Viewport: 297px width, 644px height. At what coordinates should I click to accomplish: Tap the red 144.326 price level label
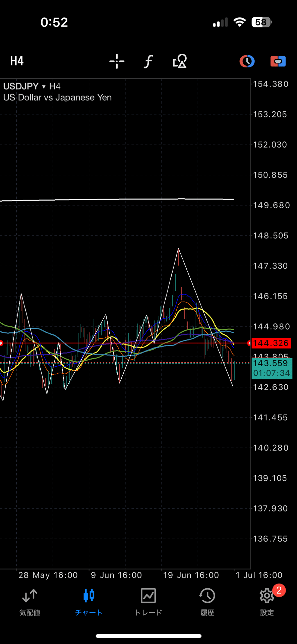click(x=271, y=343)
